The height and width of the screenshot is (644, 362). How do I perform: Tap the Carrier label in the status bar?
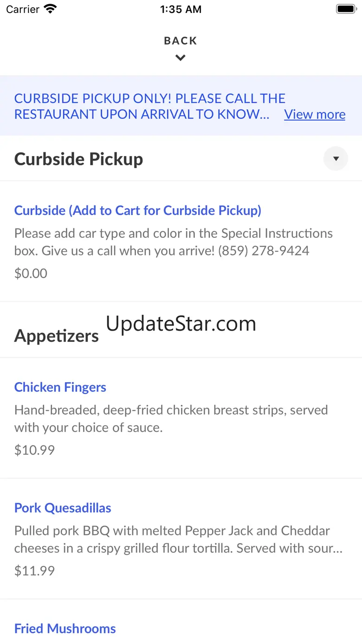[23, 9]
